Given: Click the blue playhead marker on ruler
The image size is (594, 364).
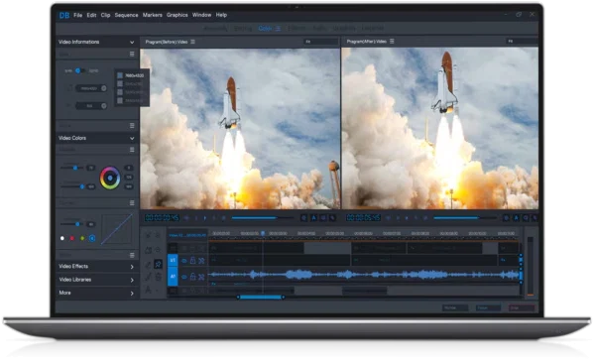Looking at the screenshot, I should [263, 234].
